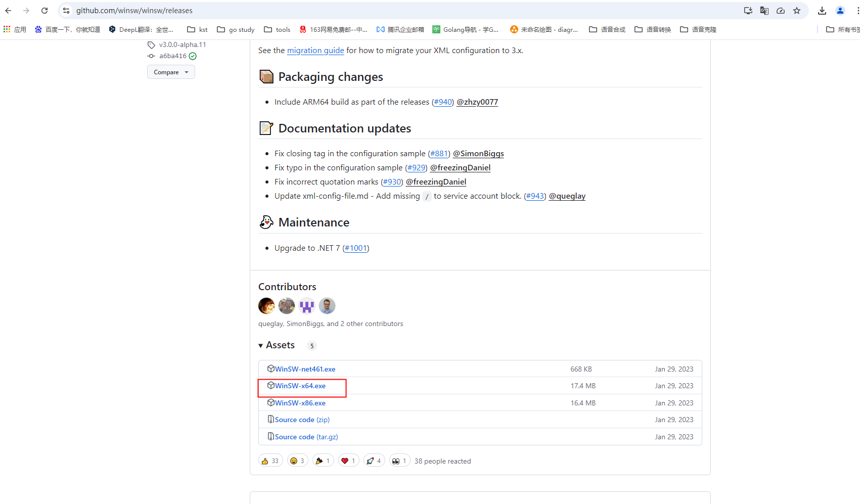The height and width of the screenshot is (504, 860).
Task: View verified commit signature badge
Action: [x=193, y=56]
